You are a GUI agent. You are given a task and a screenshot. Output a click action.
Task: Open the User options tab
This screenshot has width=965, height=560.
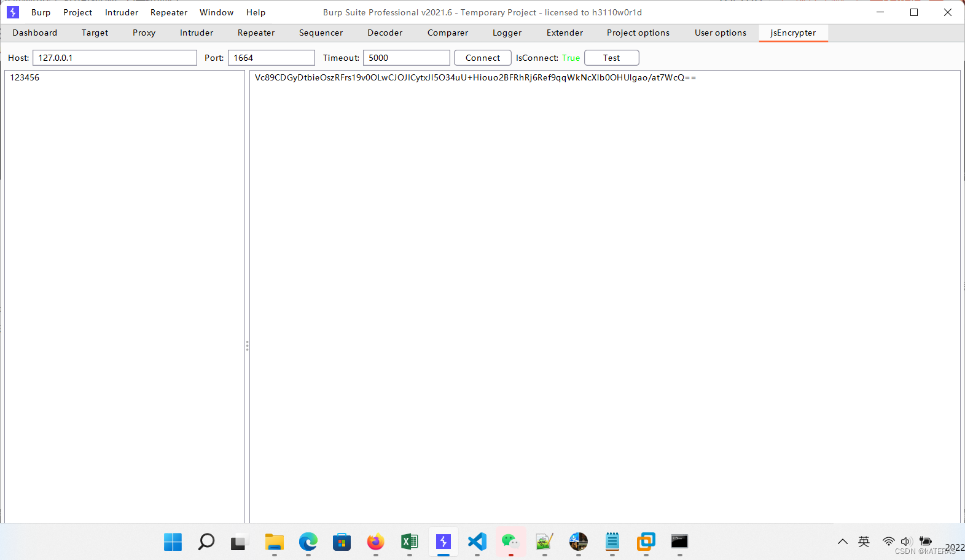(x=721, y=33)
